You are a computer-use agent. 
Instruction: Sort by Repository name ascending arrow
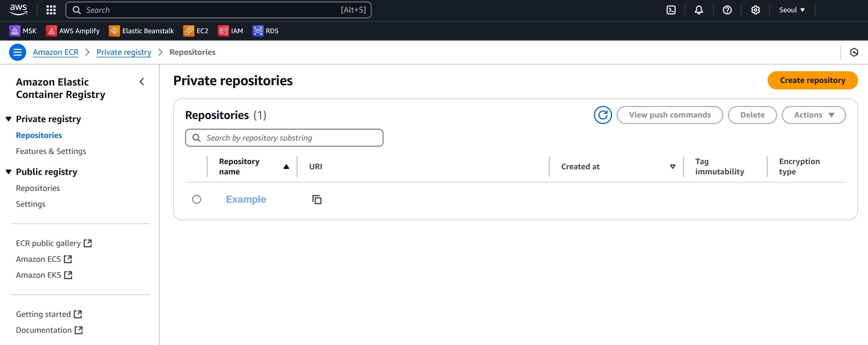tap(286, 167)
